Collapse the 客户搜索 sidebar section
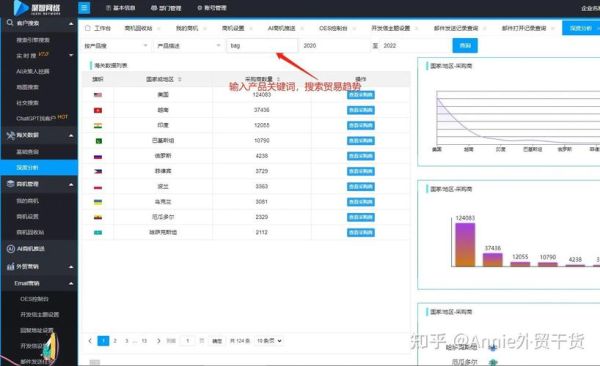This screenshot has height=366, width=600. click(71, 23)
